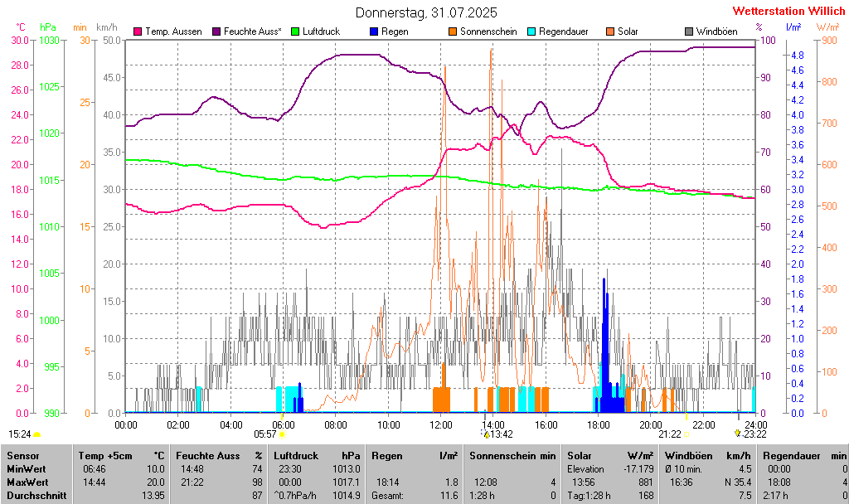Click the pink Temp. Aussen legend swatch
This screenshot has width=849, height=504.
138,31
